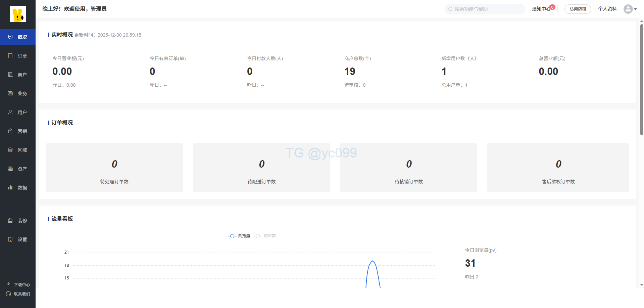
Task: Open the 营销 (Marketing) sidebar icon
Action: (x=10, y=131)
